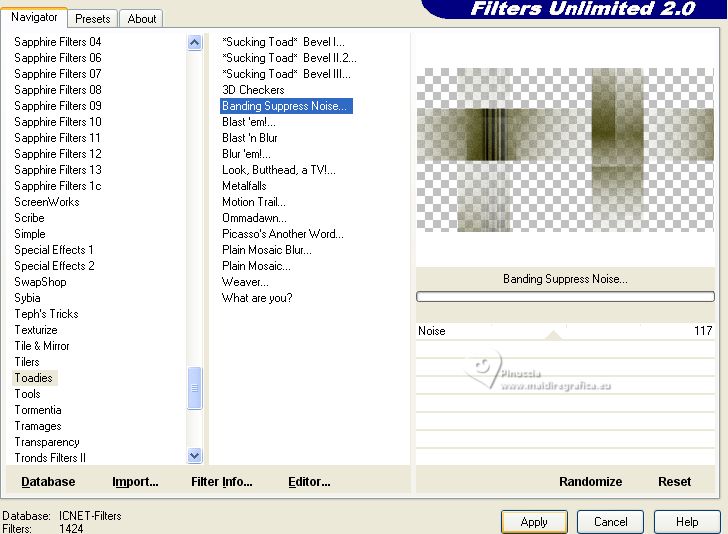Choose the Metalfalls filter
728x534 pixels.
coord(244,186)
